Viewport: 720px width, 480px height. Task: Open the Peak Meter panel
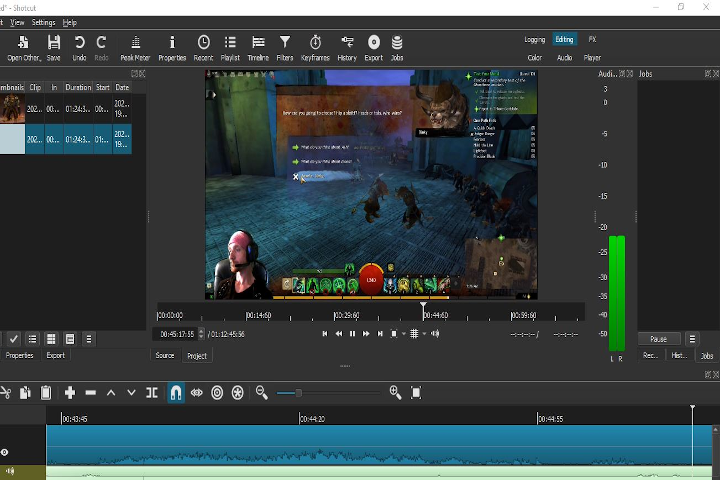135,48
